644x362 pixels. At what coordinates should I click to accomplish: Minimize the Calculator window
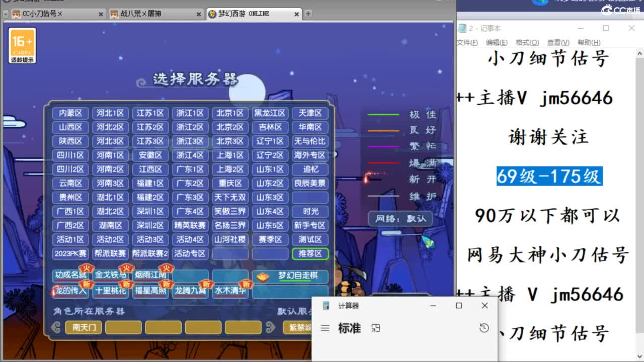433,306
